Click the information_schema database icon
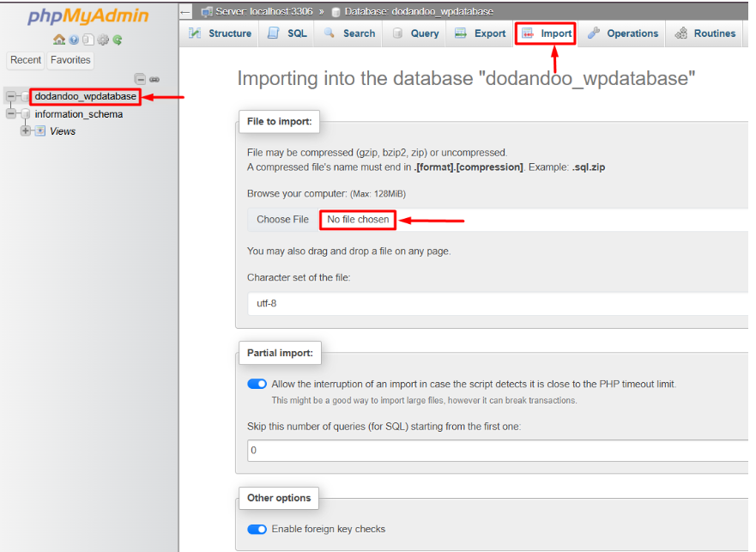This screenshot has width=756, height=552. tap(26, 114)
